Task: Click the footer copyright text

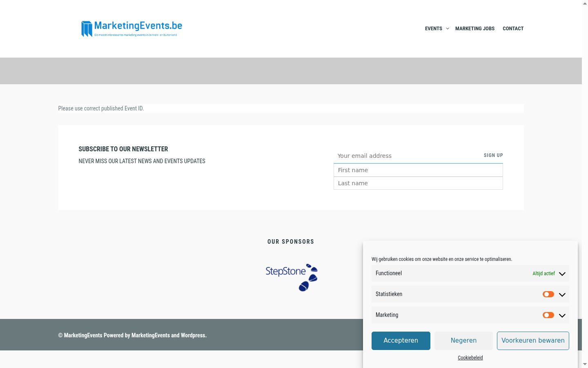Action: 132,335
